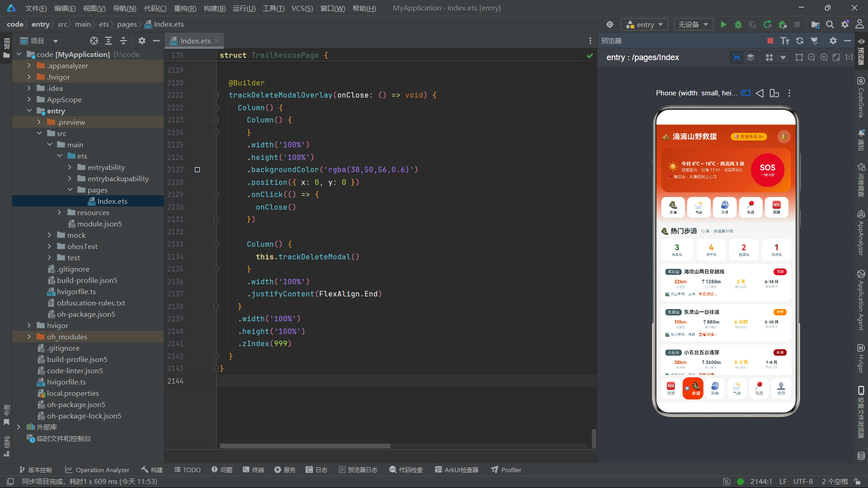
Task: Expand the .appanalyzer folder
Action: pyautogui.click(x=29, y=66)
